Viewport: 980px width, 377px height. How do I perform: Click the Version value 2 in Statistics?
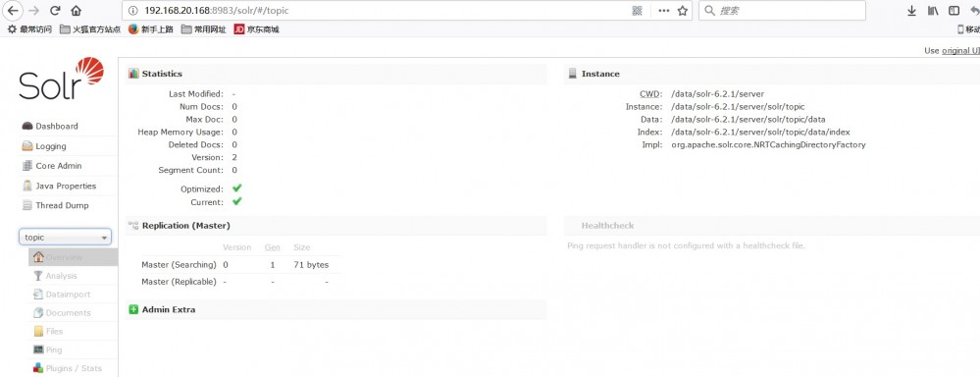tap(234, 157)
